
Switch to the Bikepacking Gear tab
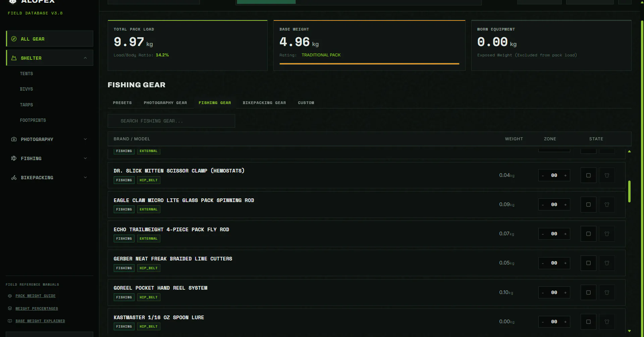click(x=264, y=103)
